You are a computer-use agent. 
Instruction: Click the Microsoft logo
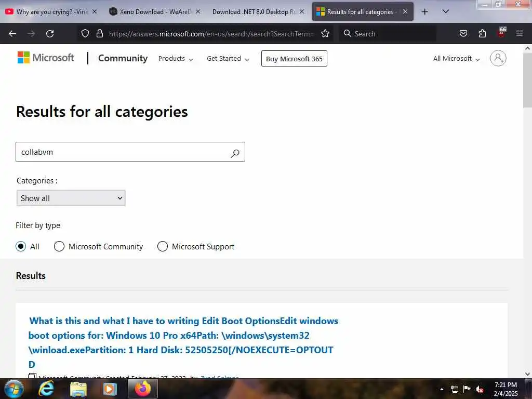point(46,58)
